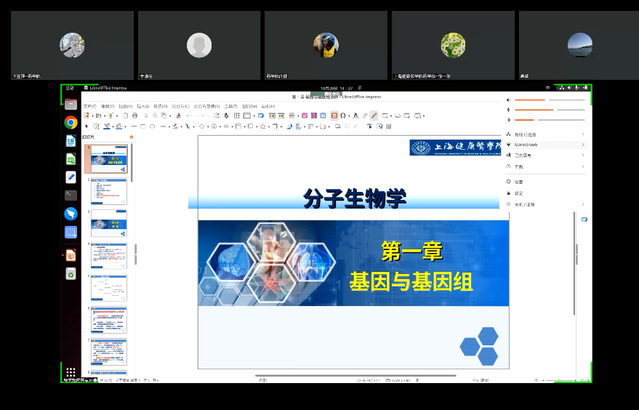Screen dimensions: 639x410
Task: Click the Clone Formatting paintbrush icon
Action: [178, 116]
